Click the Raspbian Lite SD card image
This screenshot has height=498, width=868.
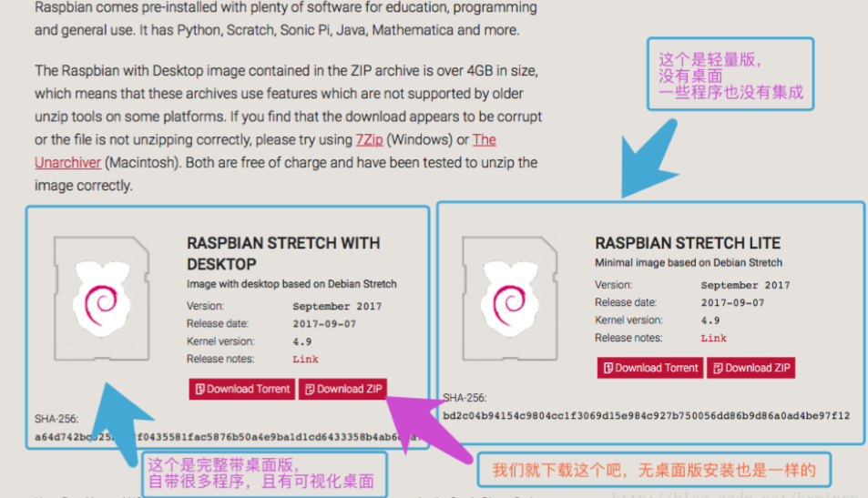[x=510, y=299]
